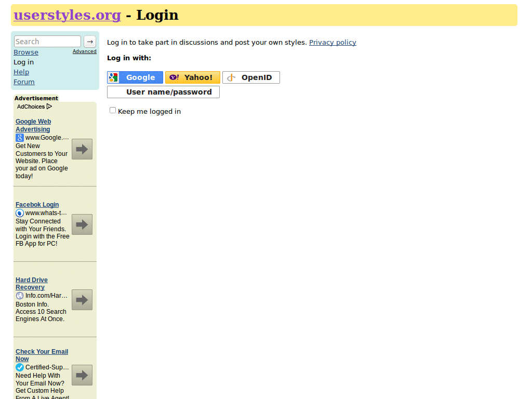This screenshot has width=532, height=399.
Task: Open Help in the sidebar menu
Action: 21,72
